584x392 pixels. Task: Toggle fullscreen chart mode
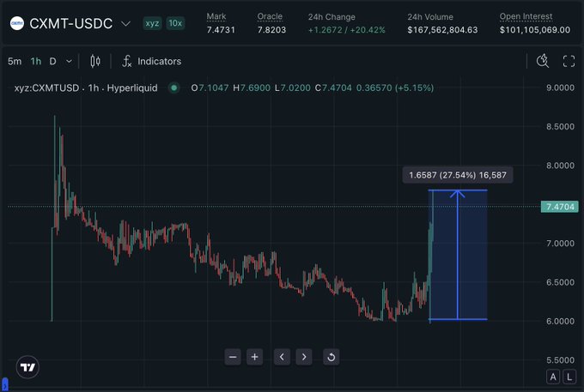coord(569,61)
